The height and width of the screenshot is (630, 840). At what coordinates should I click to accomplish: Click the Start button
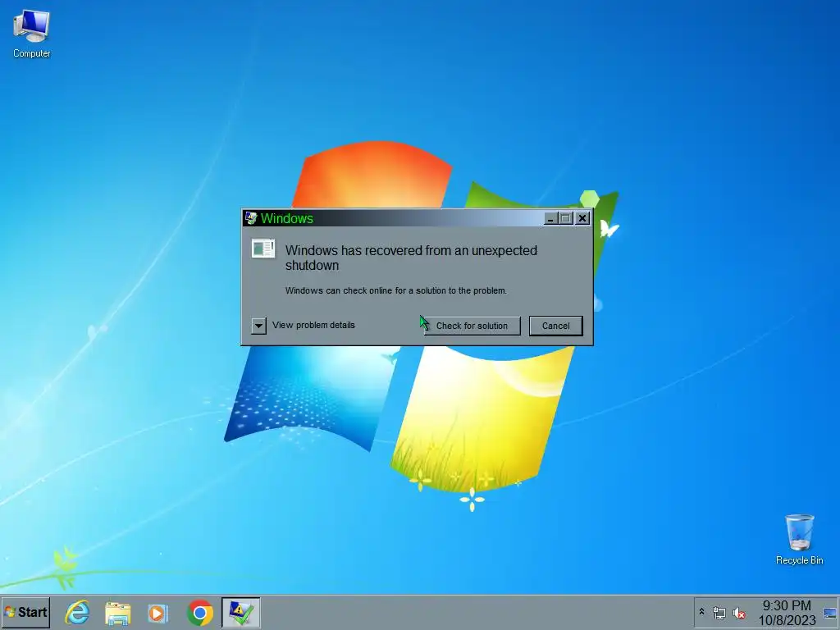(25, 612)
